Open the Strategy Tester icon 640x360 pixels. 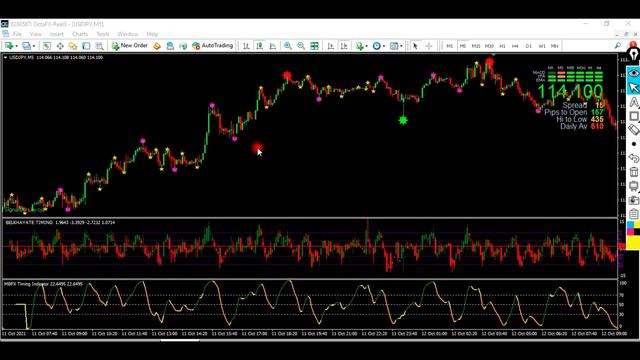click(99, 46)
